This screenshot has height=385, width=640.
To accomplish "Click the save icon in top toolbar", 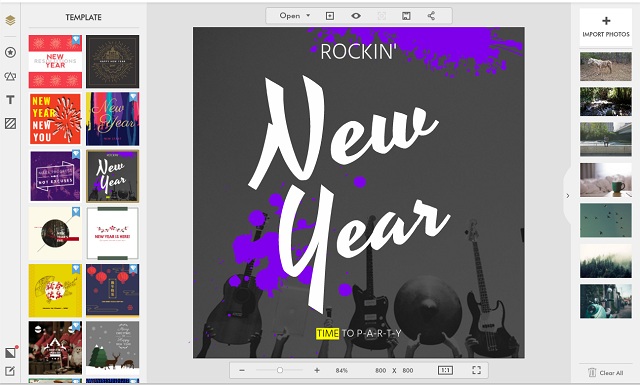I will (x=406, y=16).
